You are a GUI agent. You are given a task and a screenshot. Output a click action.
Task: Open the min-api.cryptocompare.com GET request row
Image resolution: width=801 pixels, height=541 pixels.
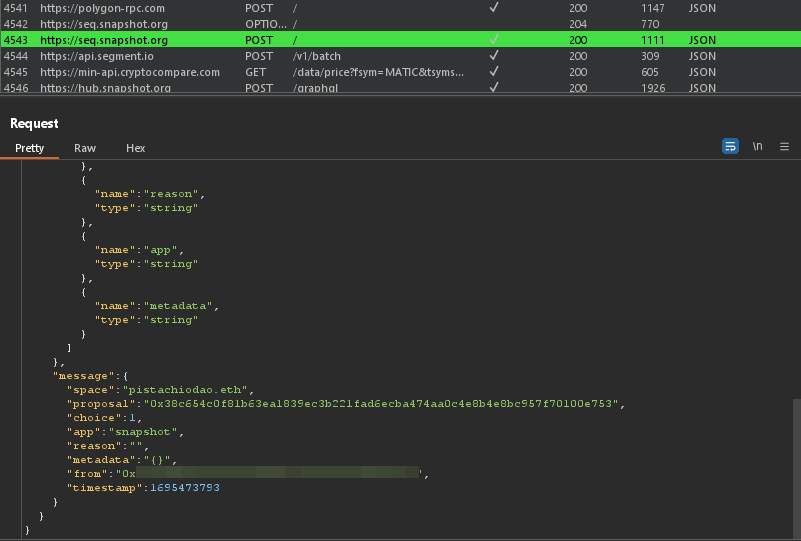click(x=130, y=72)
